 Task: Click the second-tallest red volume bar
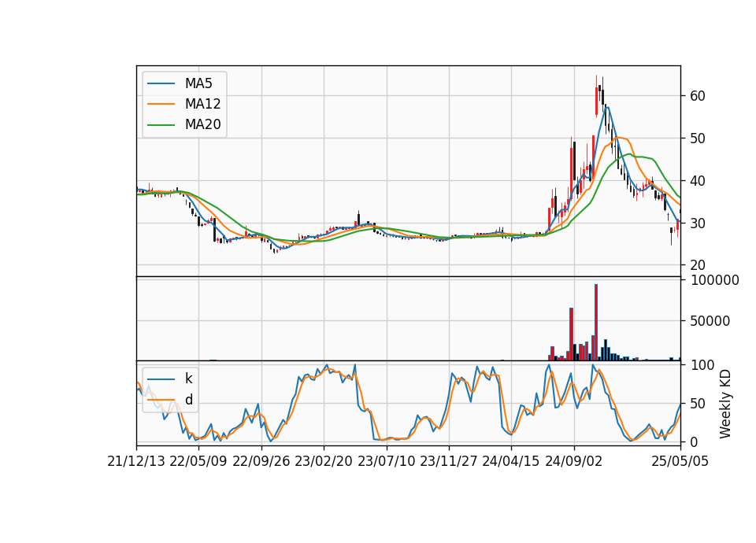tap(572, 334)
